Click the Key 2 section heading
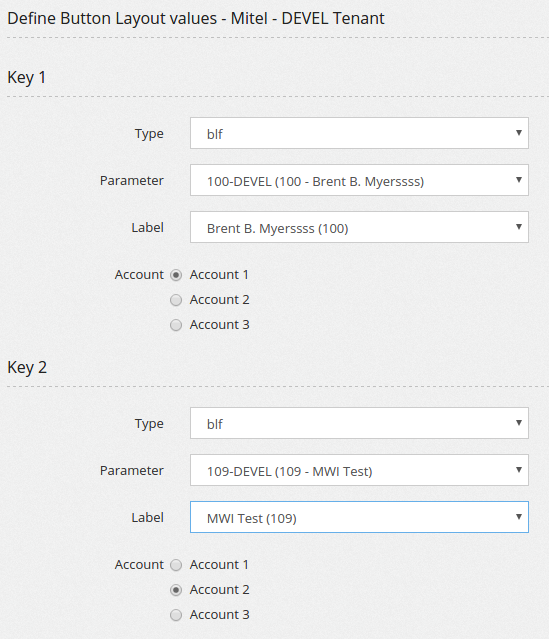Viewport: 549px width, 639px height. tap(27, 368)
